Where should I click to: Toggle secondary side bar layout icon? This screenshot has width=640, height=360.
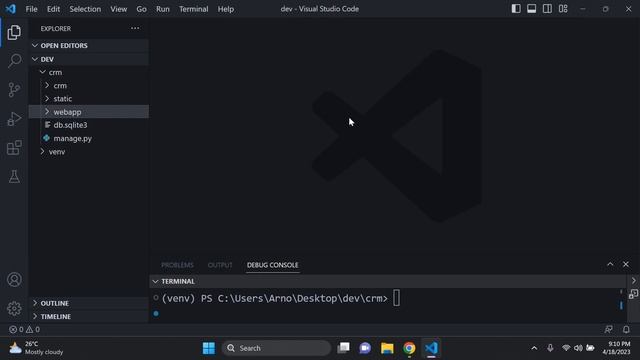click(547, 9)
